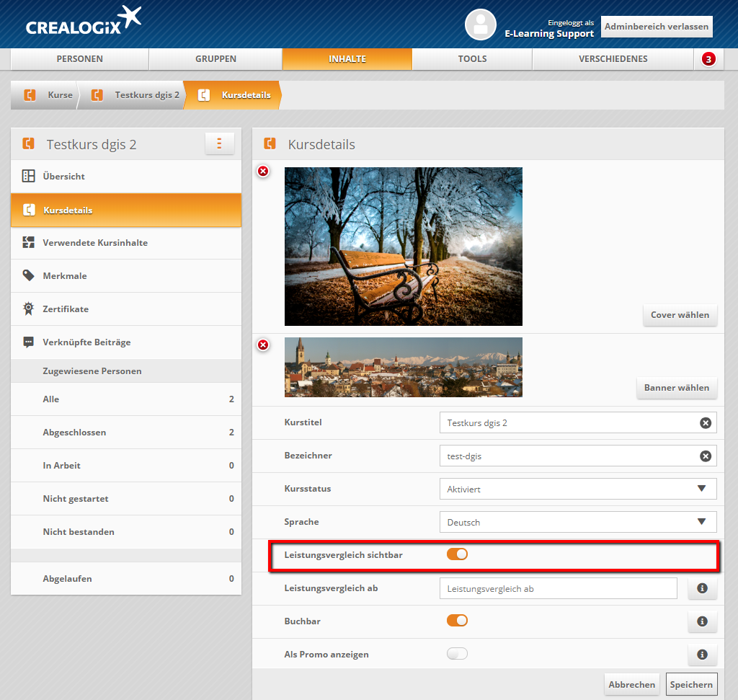Image resolution: width=738 pixels, height=700 pixels.
Task: Click into the Leistungsvergleich ab input field
Action: coord(558,589)
